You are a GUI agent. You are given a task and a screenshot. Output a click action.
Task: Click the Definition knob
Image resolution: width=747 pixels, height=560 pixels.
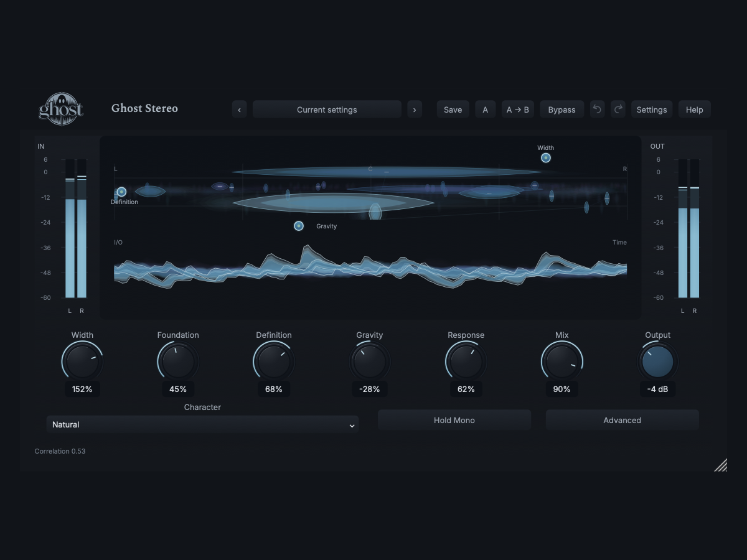pyautogui.click(x=274, y=362)
